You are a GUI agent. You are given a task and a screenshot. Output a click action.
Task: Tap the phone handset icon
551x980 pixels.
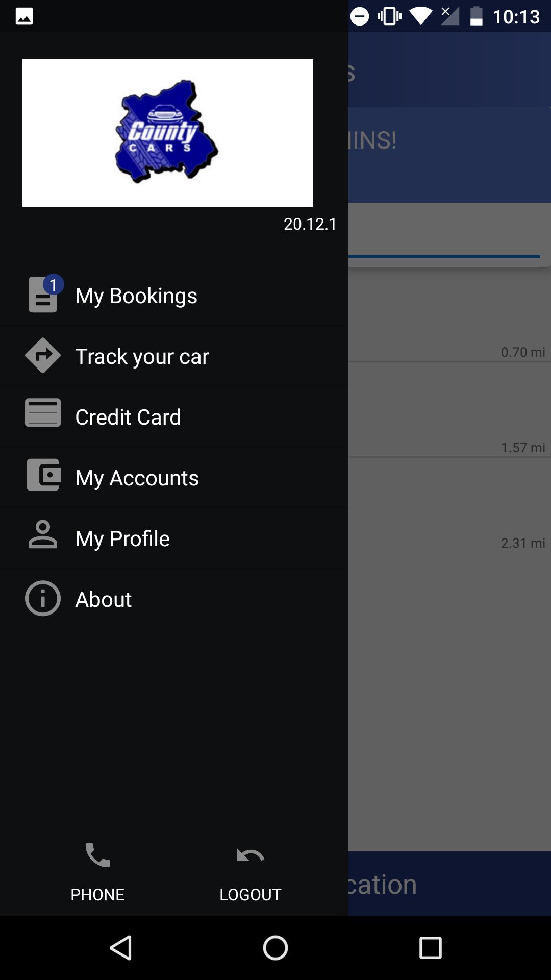coord(97,855)
